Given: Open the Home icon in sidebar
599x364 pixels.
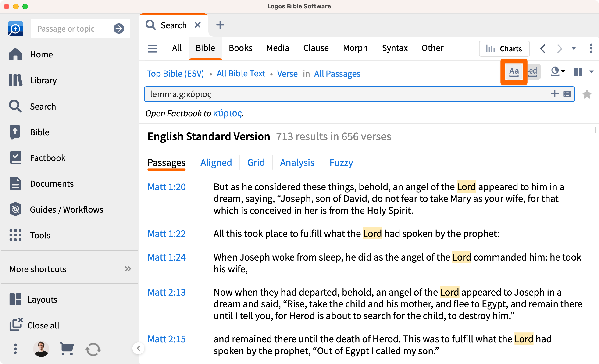Looking at the screenshot, I should click(x=15, y=54).
